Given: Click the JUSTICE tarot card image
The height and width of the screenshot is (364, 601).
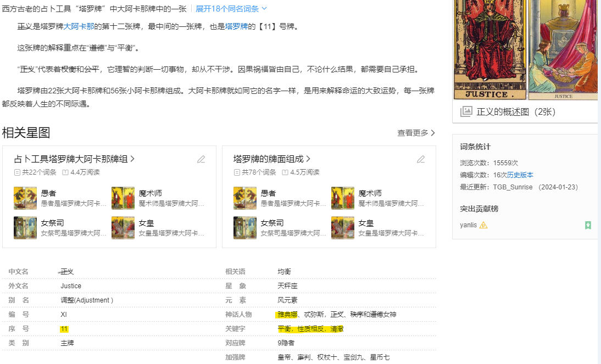Looking at the screenshot, I should (489, 49).
